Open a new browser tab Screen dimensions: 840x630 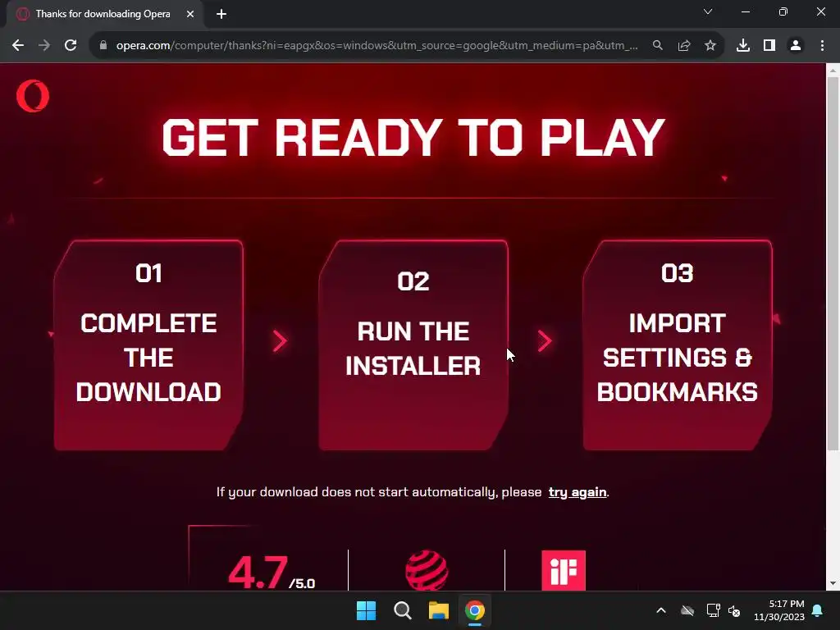click(x=221, y=15)
